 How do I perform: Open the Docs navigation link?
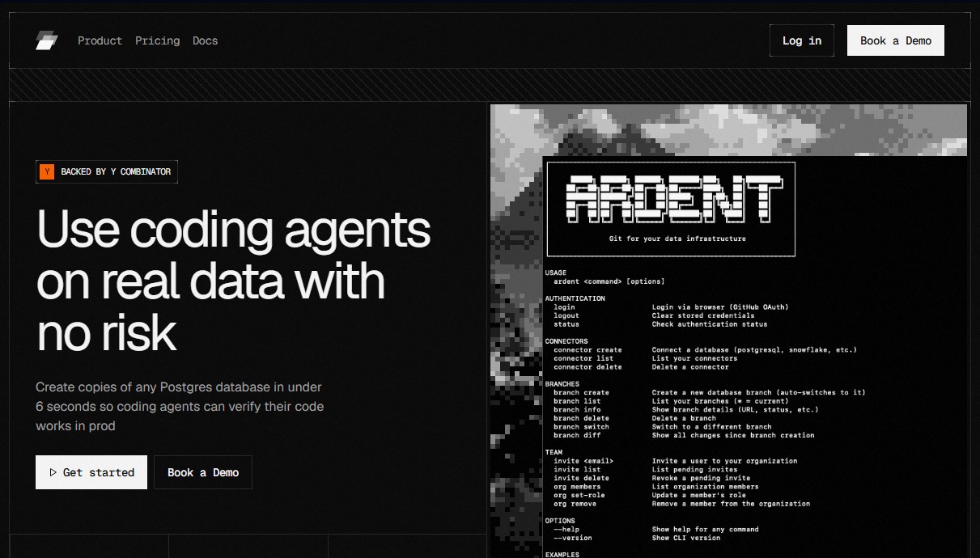pos(205,40)
